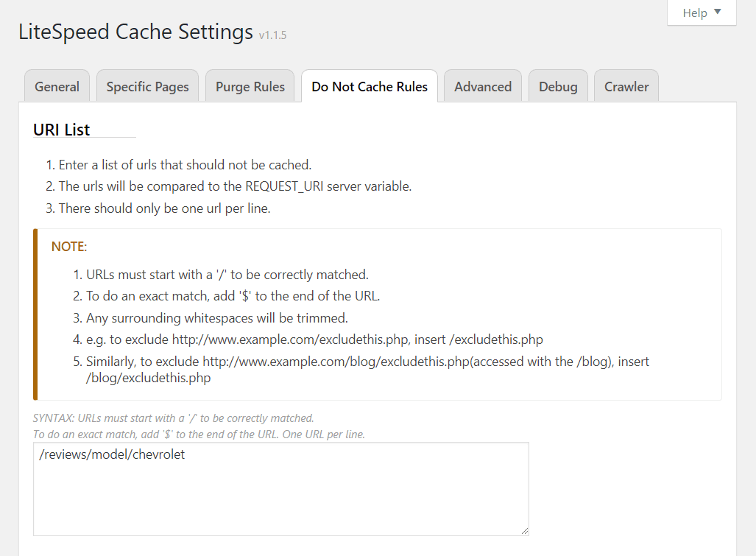Go to the Purge Rules tab

250,87
